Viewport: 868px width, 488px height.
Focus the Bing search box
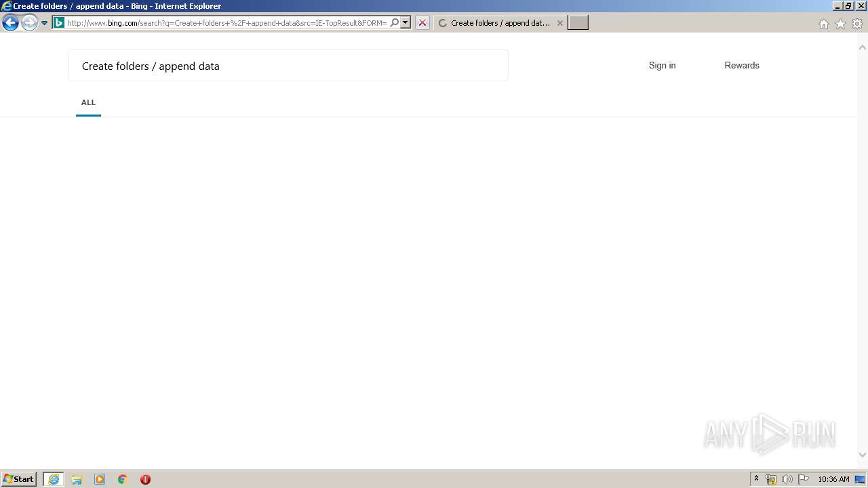click(288, 66)
